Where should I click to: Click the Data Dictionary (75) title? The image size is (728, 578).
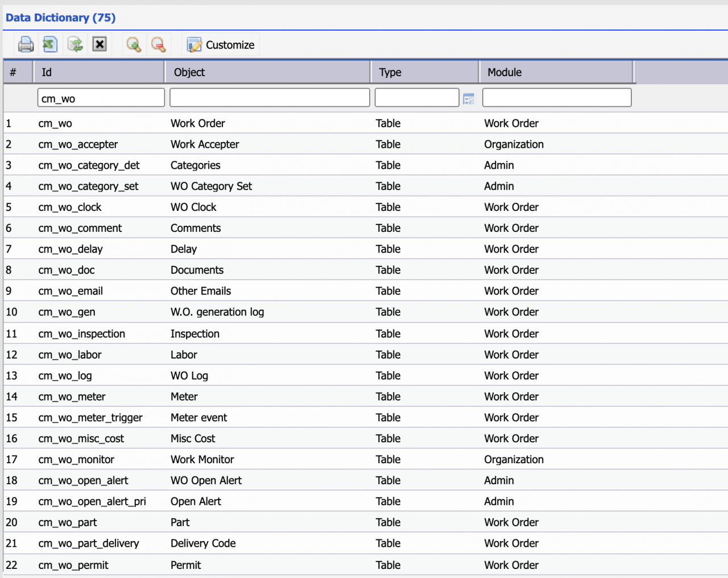click(x=60, y=18)
